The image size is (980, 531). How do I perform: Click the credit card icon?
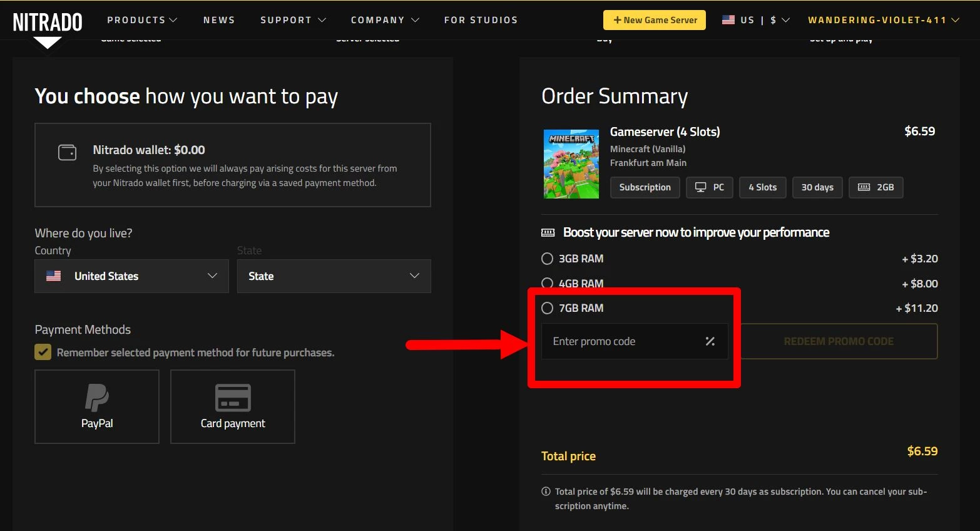[x=233, y=398]
